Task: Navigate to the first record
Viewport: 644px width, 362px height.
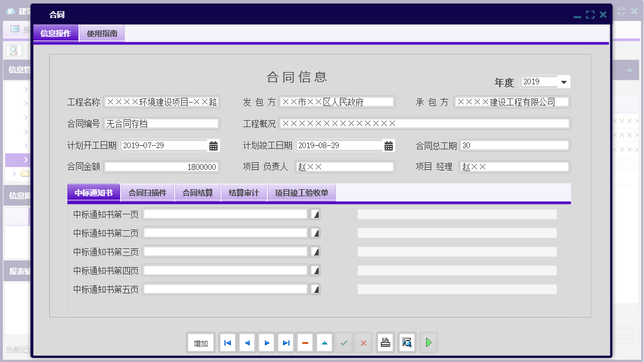Action: (227, 343)
